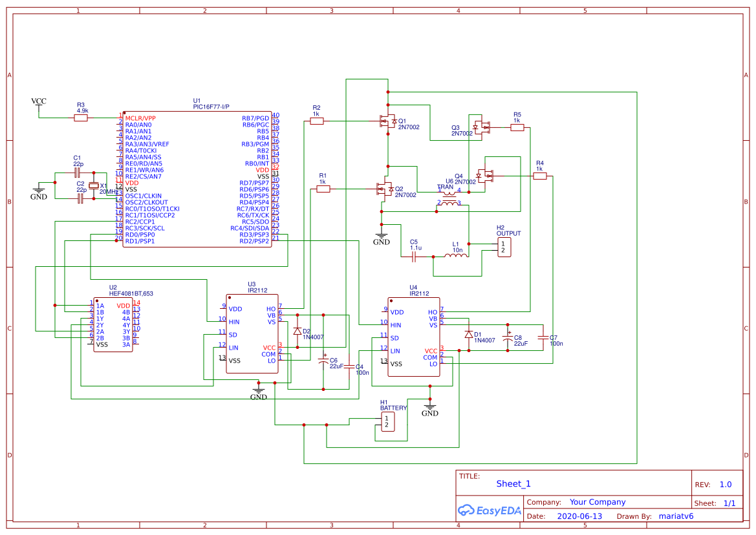Click the Drawn By mariatv6 text
This screenshot has height=535, width=756.
coord(675,516)
